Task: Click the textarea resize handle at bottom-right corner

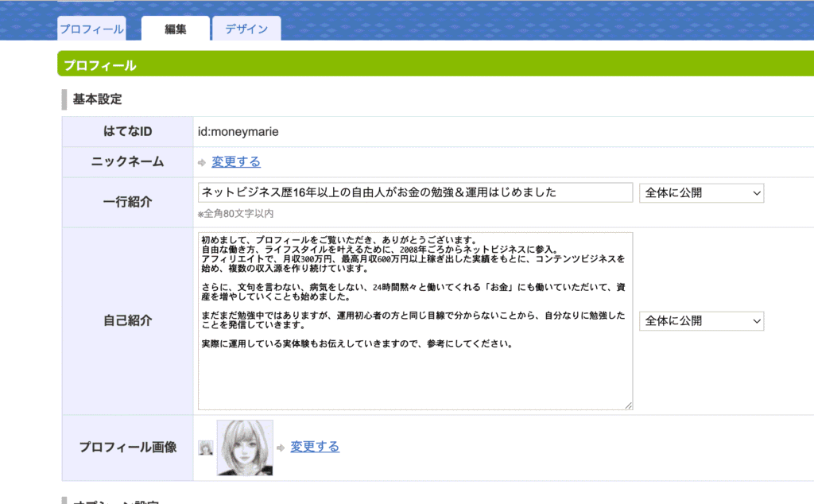Action: pyautogui.click(x=629, y=407)
